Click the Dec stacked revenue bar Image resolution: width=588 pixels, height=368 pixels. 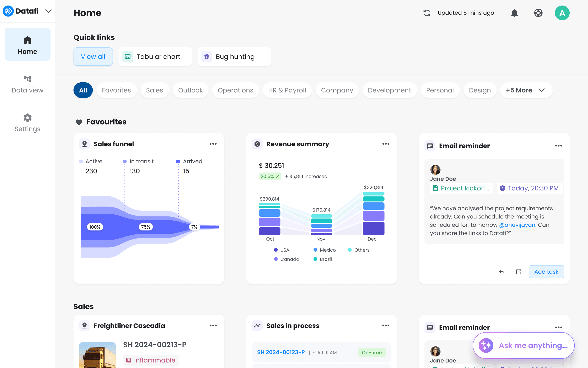click(x=373, y=213)
